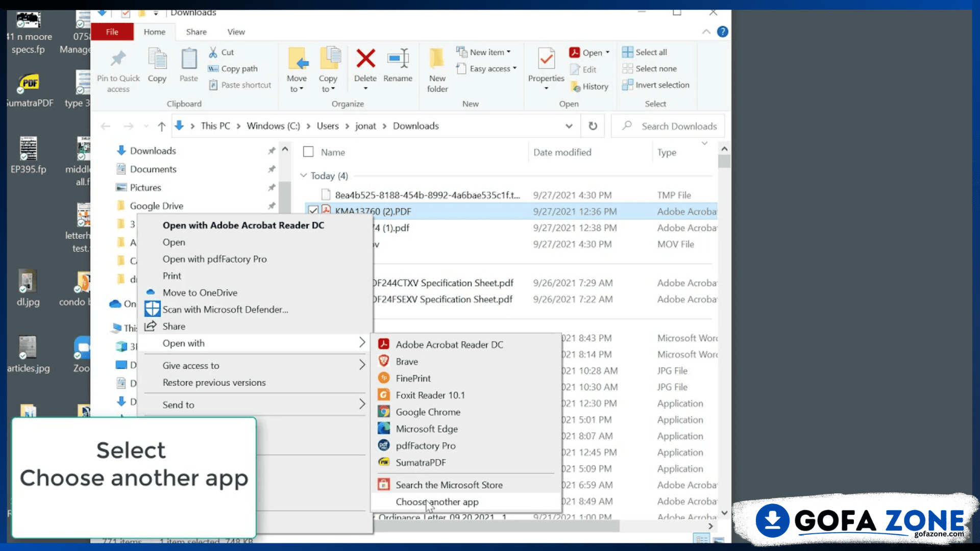Choose Microsoft Edge from submenu
The width and height of the screenshot is (980, 551).
[465, 429]
